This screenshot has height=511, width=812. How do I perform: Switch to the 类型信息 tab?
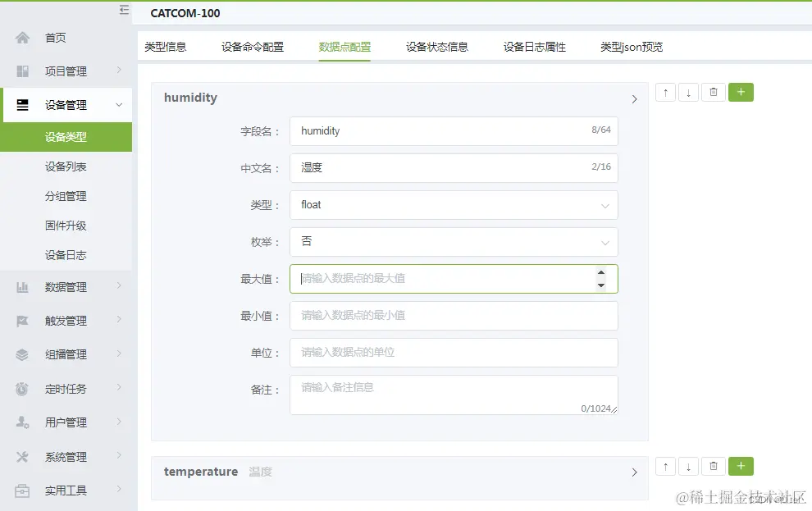(x=165, y=47)
